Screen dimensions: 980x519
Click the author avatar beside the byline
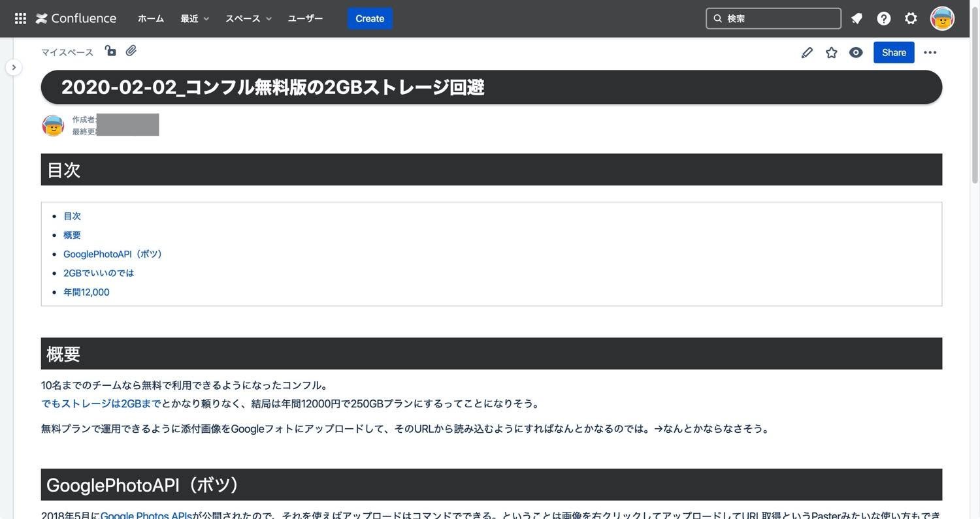(x=53, y=125)
